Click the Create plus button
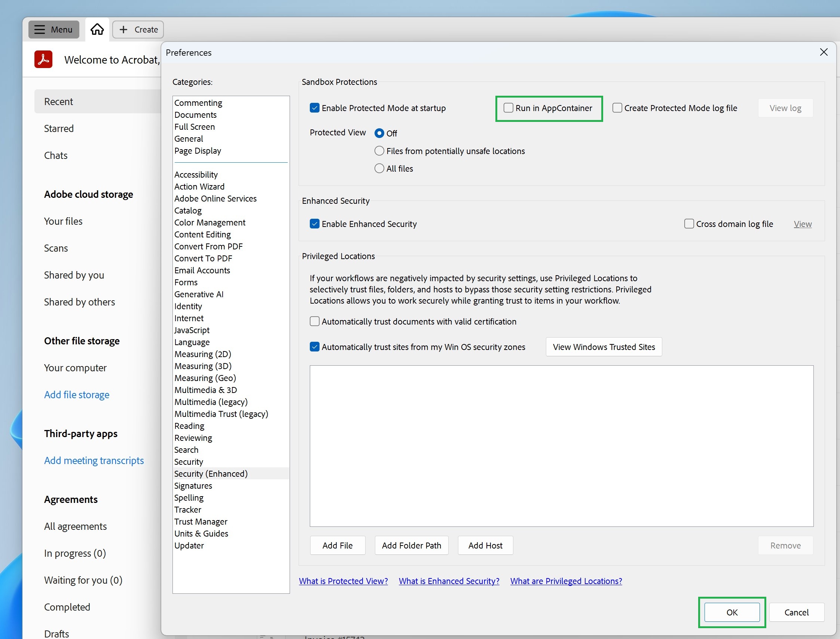840x639 pixels. (x=138, y=29)
